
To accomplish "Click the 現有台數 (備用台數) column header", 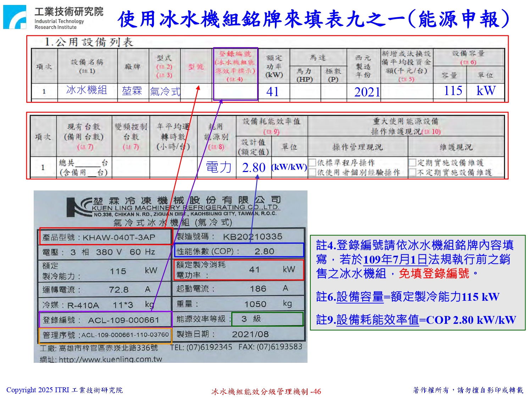I will (84, 136).
